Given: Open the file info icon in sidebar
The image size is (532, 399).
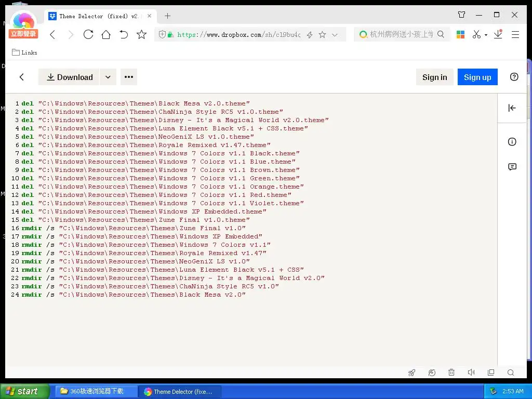Looking at the screenshot, I should (x=512, y=141).
